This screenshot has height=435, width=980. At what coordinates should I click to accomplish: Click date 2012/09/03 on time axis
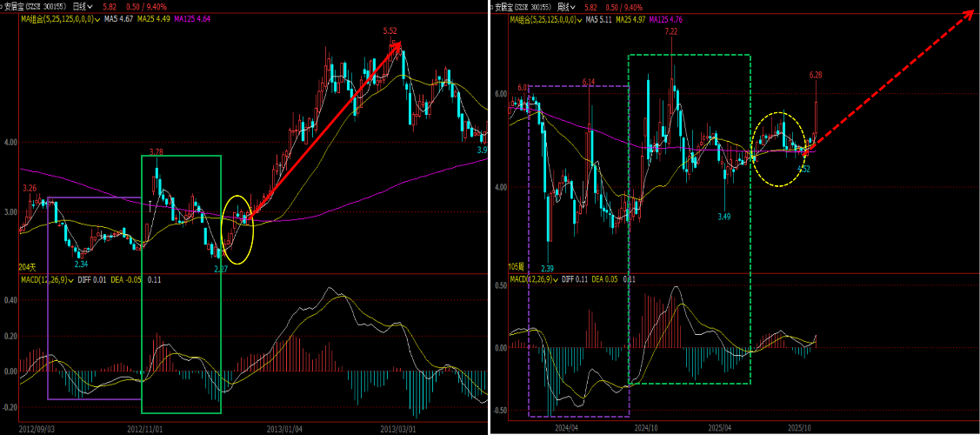point(37,430)
